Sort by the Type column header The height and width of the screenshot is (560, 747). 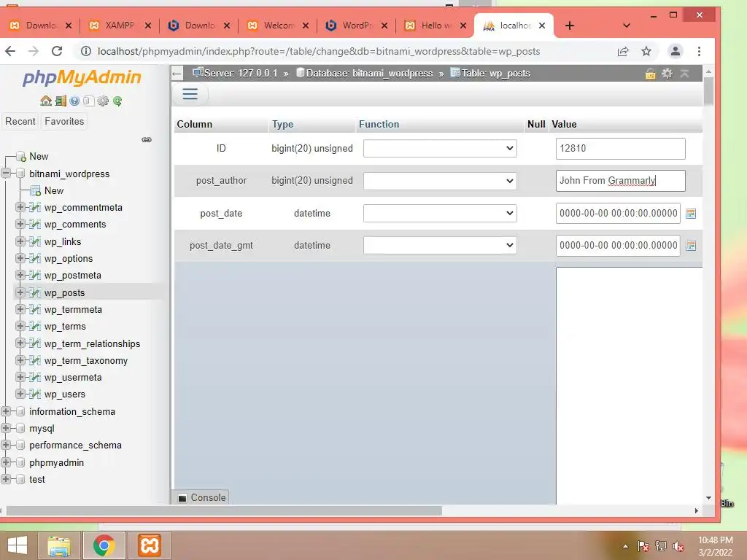[x=282, y=124]
